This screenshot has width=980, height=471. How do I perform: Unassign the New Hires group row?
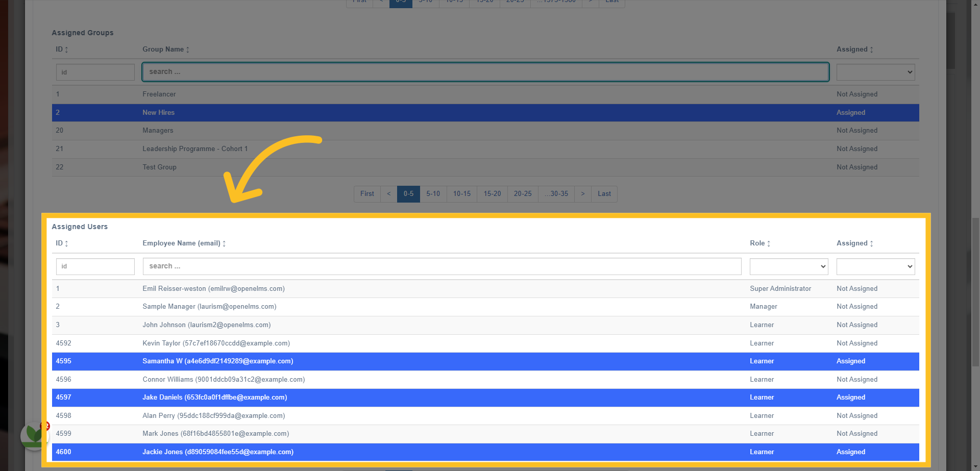(485, 113)
